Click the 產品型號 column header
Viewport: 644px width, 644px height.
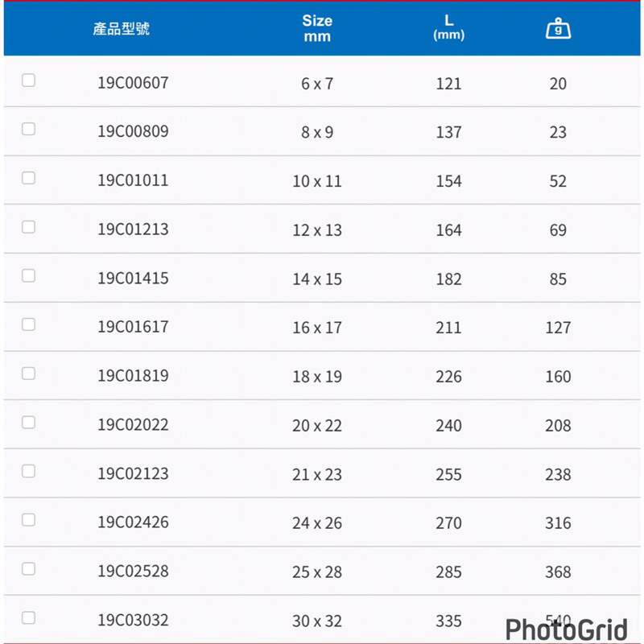click(122, 29)
